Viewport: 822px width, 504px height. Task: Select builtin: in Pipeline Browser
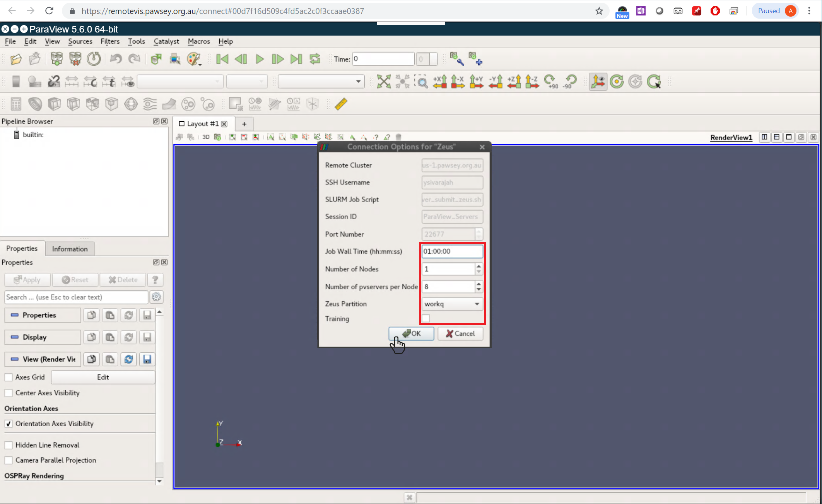33,135
